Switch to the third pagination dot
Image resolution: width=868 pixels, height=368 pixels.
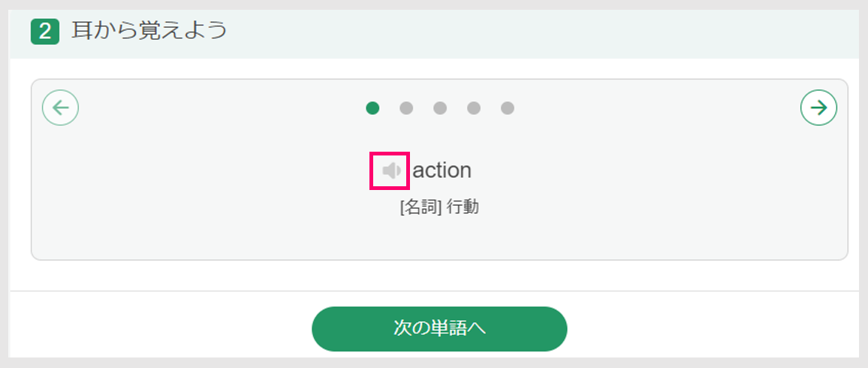pyautogui.click(x=440, y=108)
